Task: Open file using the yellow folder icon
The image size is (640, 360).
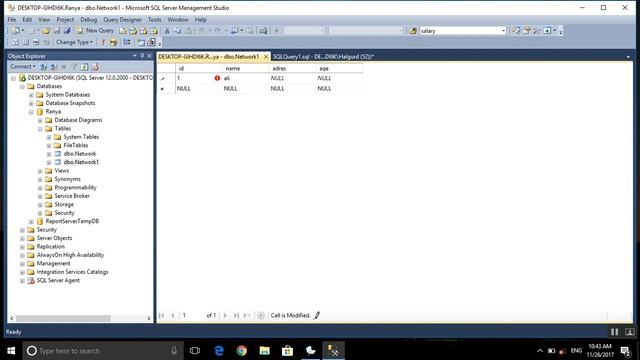Action: click(46, 31)
